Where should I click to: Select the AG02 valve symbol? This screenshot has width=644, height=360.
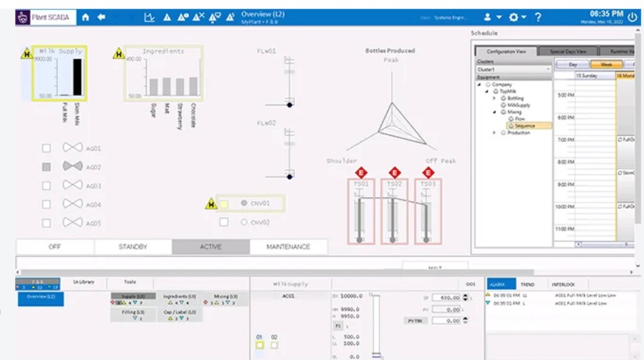point(72,166)
